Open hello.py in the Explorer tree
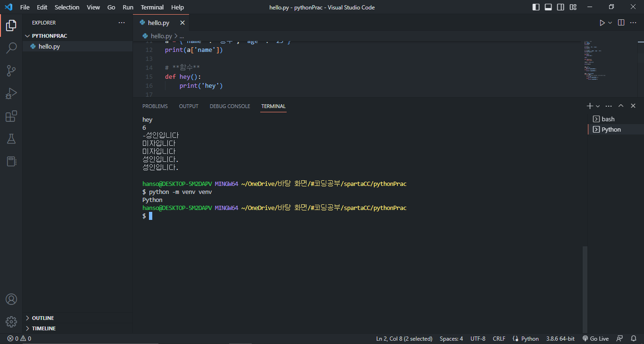The width and height of the screenshot is (644, 344). tap(77, 46)
